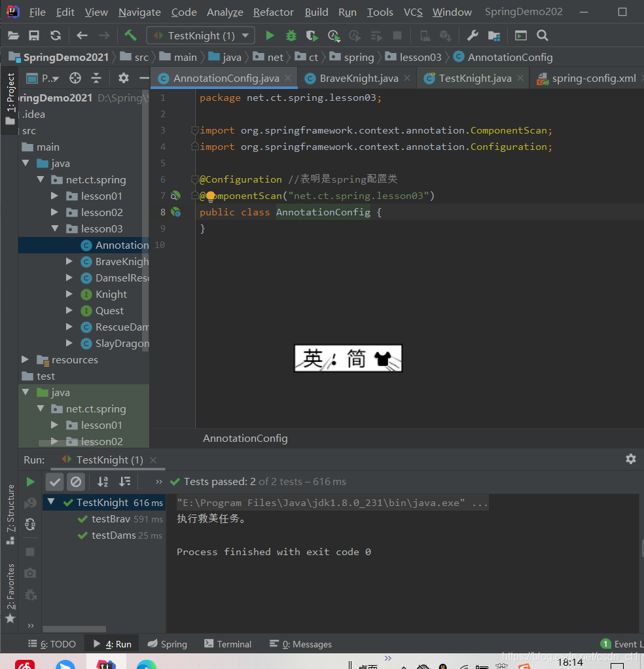This screenshot has height=669, width=644.
Task: Click the Back navigation arrow
Action: pyautogui.click(x=82, y=35)
